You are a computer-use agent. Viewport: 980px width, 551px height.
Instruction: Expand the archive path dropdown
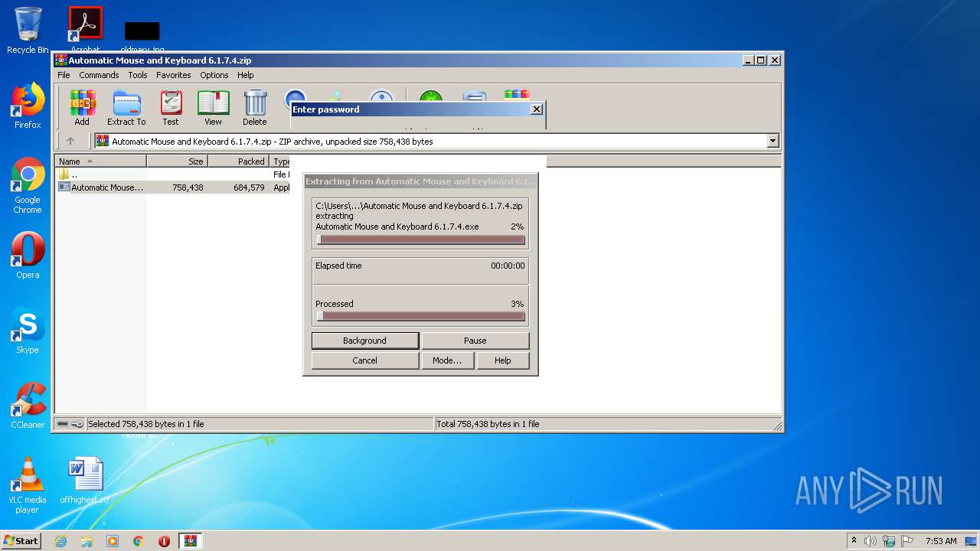coord(773,141)
